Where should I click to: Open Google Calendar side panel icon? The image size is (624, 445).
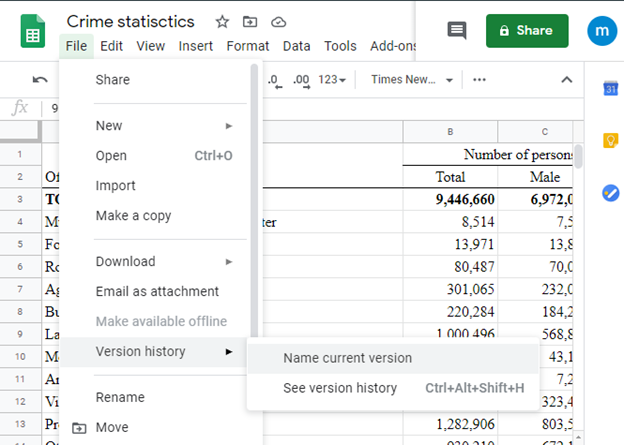610,88
